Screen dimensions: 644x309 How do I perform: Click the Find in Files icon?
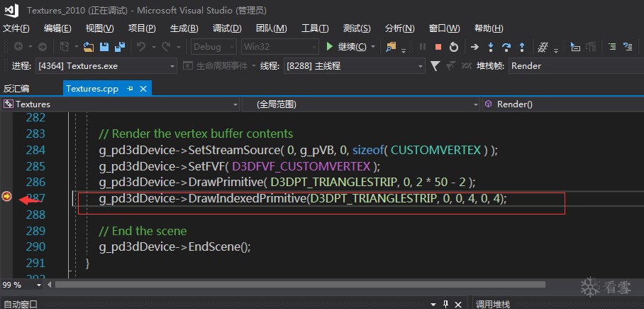point(391,47)
